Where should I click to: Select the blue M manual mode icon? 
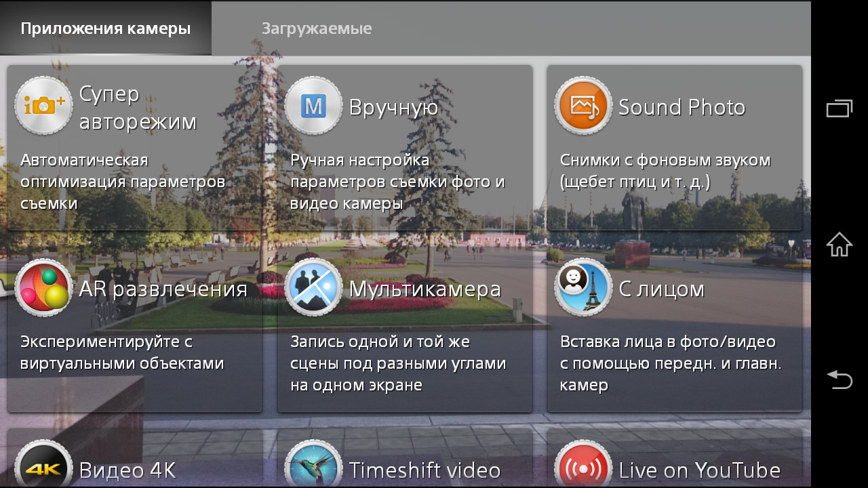tap(313, 106)
